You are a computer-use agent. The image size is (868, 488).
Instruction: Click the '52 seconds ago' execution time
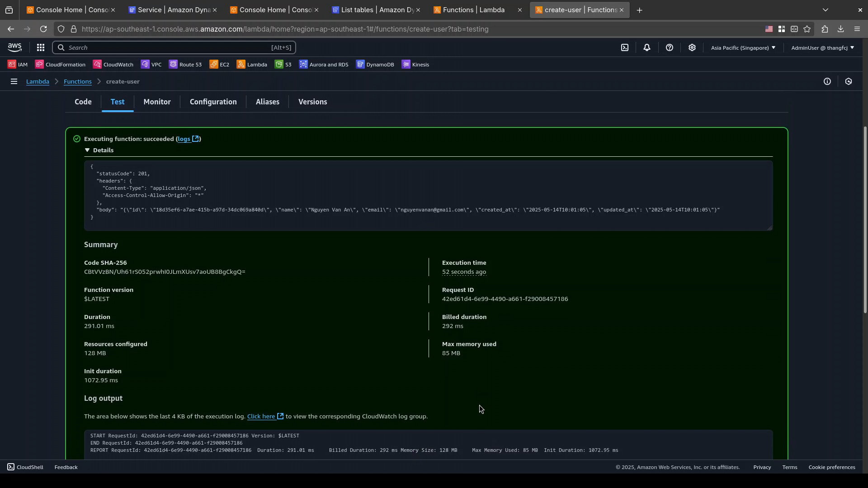[464, 272]
